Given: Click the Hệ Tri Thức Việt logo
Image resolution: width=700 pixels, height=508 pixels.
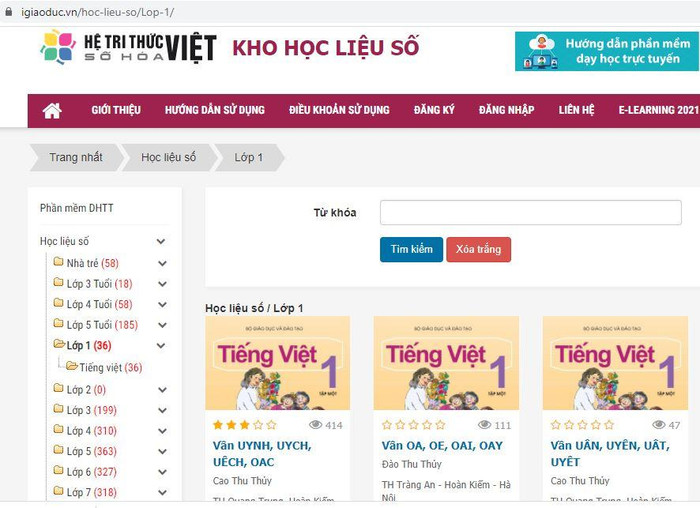Looking at the screenshot, I should (129, 47).
